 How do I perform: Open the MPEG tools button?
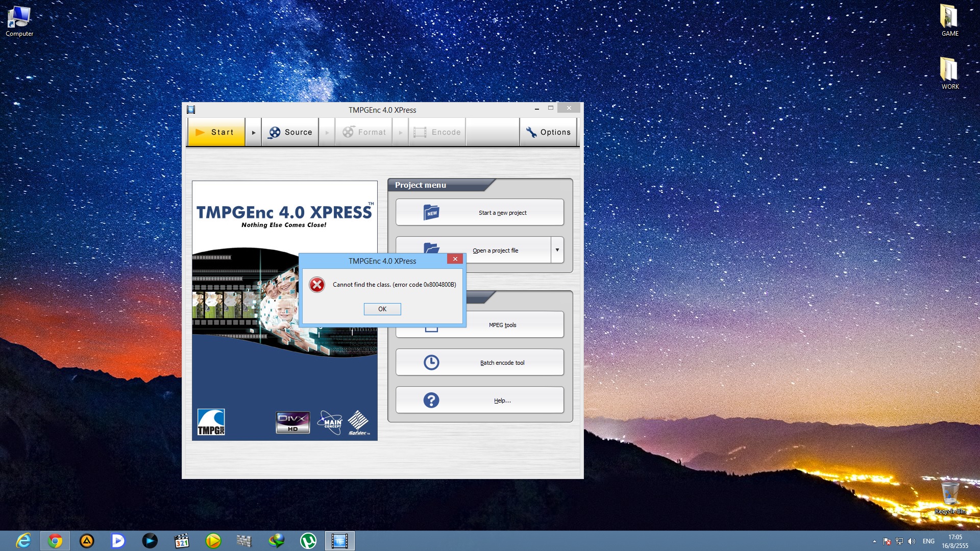[503, 325]
